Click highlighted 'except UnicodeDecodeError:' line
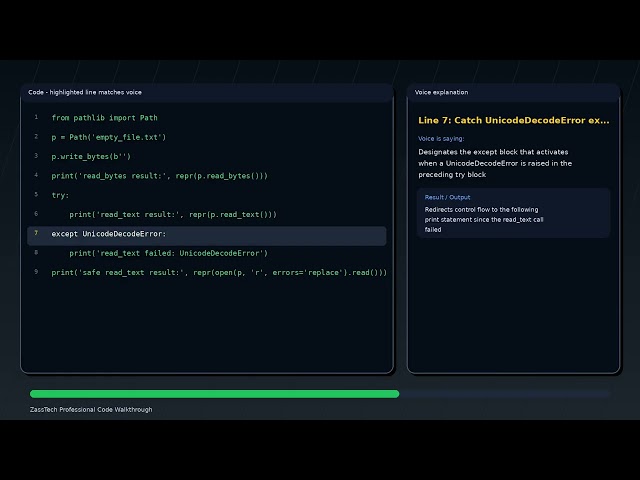 207,236
